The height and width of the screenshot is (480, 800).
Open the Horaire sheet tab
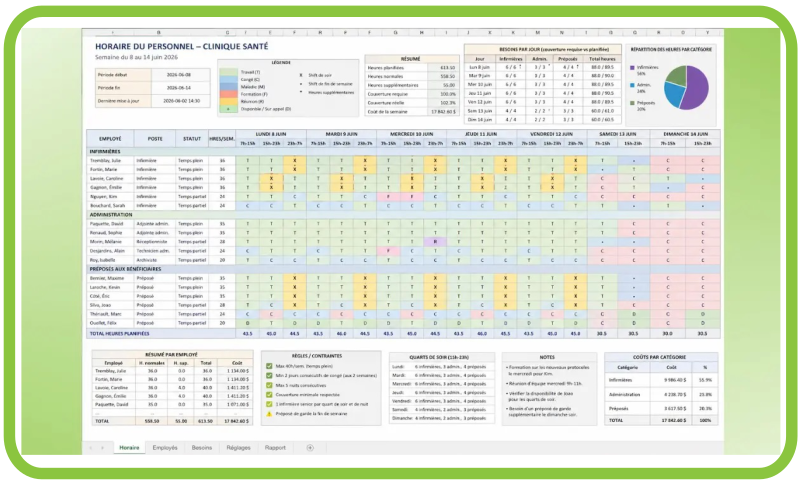point(129,448)
